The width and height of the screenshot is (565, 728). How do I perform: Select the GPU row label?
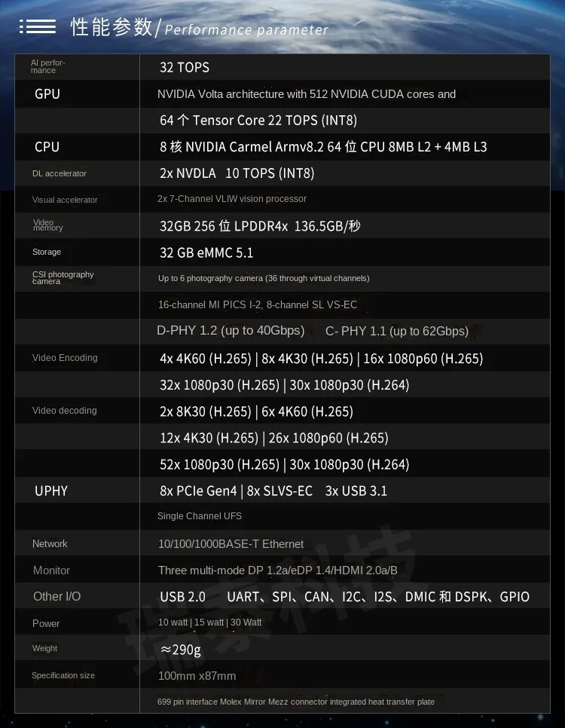click(47, 93)
